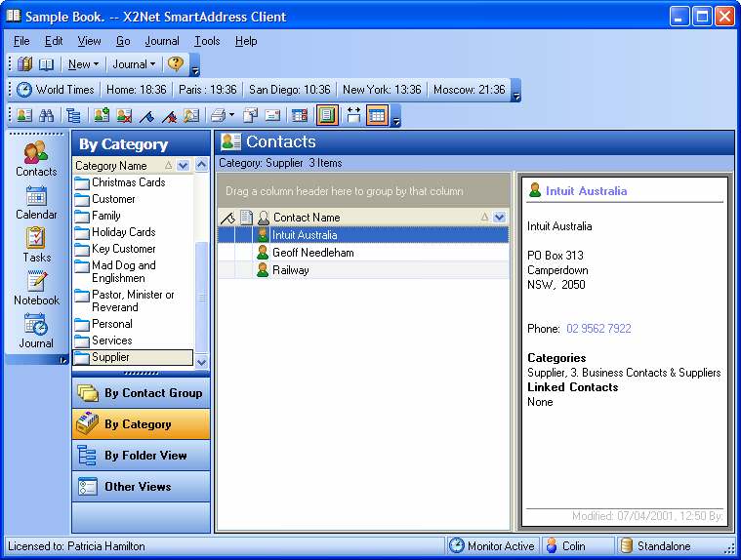The width and height of the screenshot is (741, 560).
Task: Click the printer icon
Action: 219,115
